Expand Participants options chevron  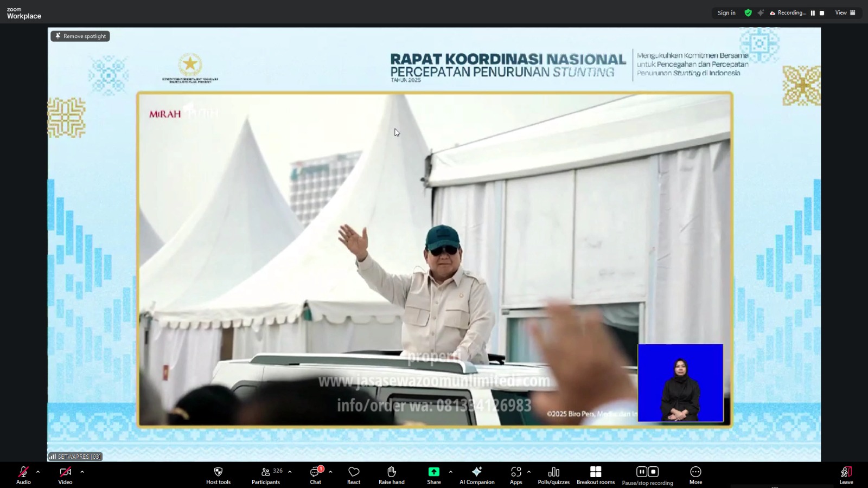click(x=290, y=472)
